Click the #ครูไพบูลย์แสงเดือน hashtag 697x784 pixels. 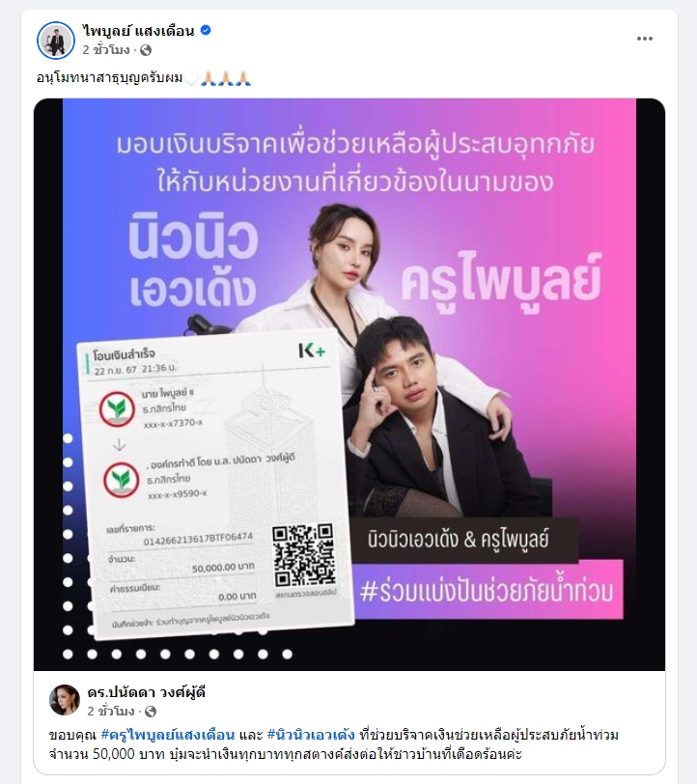pos(168,735)
